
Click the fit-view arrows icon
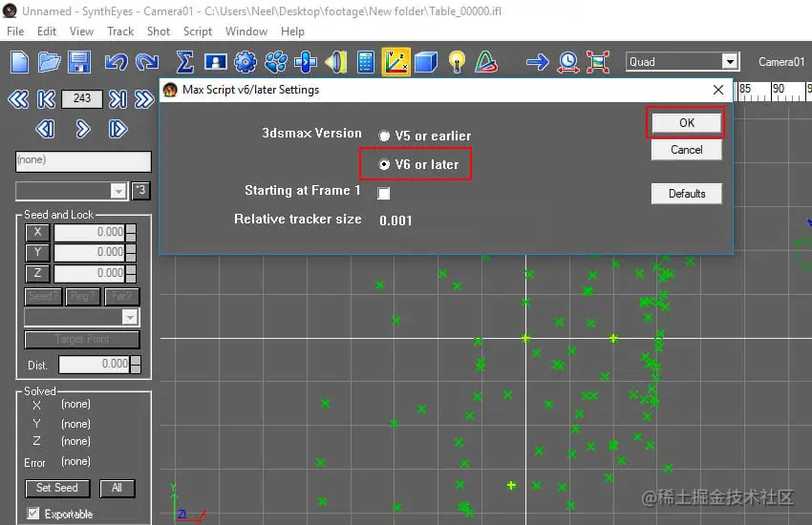[598, 62]
